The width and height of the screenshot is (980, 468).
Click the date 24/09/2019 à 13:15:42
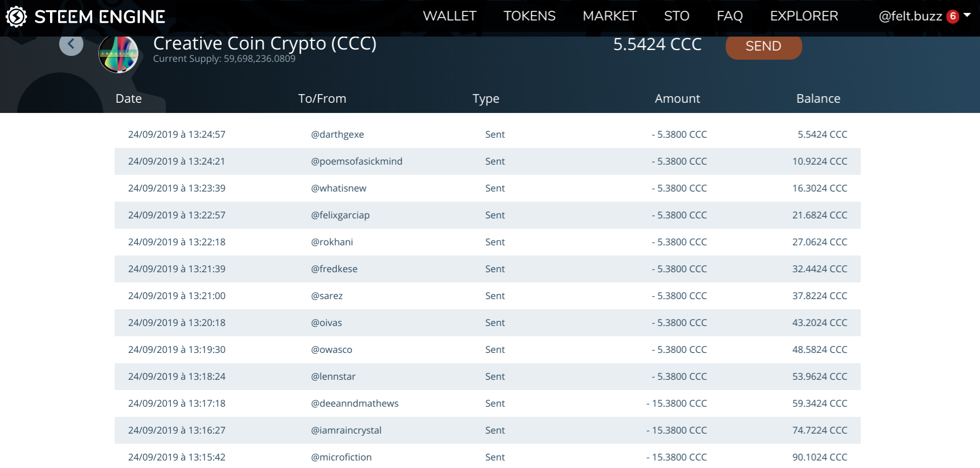[177, 457]
